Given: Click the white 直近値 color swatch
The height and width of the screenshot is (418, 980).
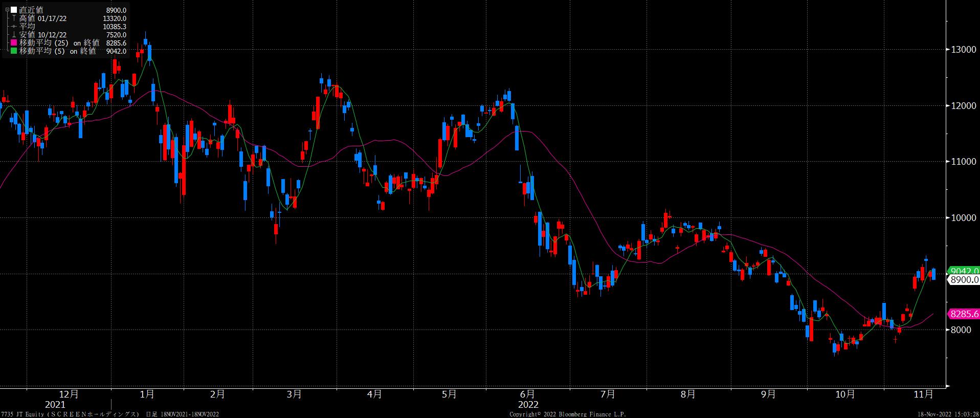Looking at the screenshot, I should [x=14, y=10].
